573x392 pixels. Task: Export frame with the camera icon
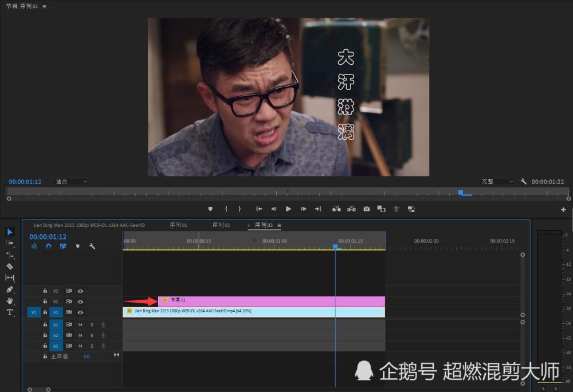pos(367,209)
